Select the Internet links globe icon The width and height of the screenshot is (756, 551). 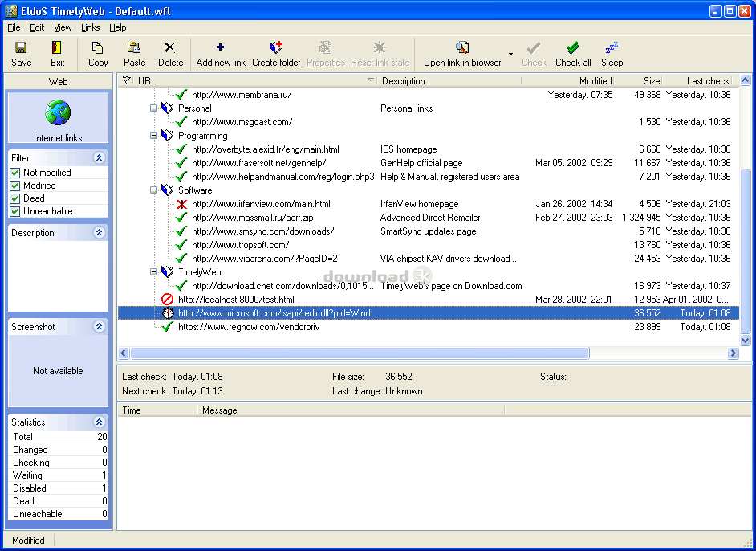pos(58,112)
